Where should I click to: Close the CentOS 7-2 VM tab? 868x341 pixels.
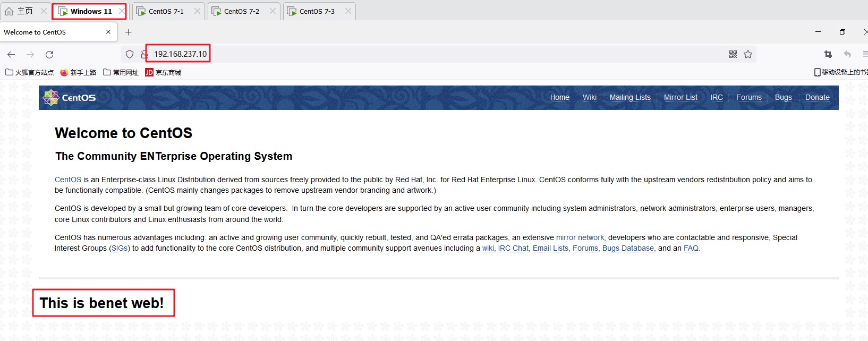pyautogui.click(x=273, y=11)
